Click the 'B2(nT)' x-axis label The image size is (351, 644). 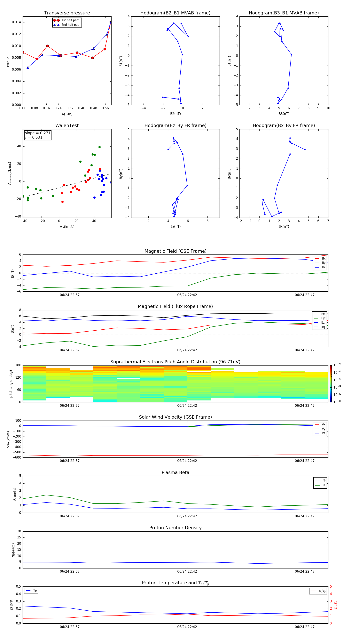(175, 114)
